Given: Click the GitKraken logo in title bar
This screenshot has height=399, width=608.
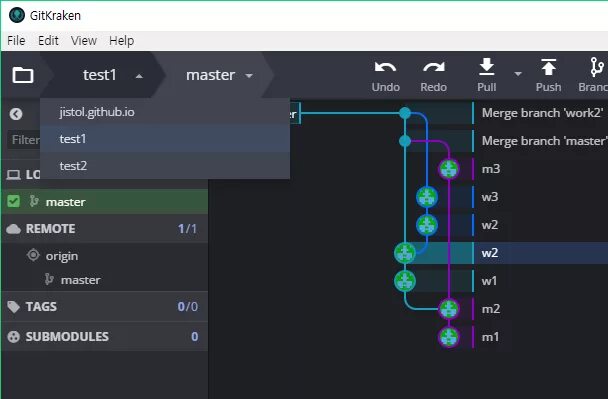Looking at the screenshot, I should point(17,16).
